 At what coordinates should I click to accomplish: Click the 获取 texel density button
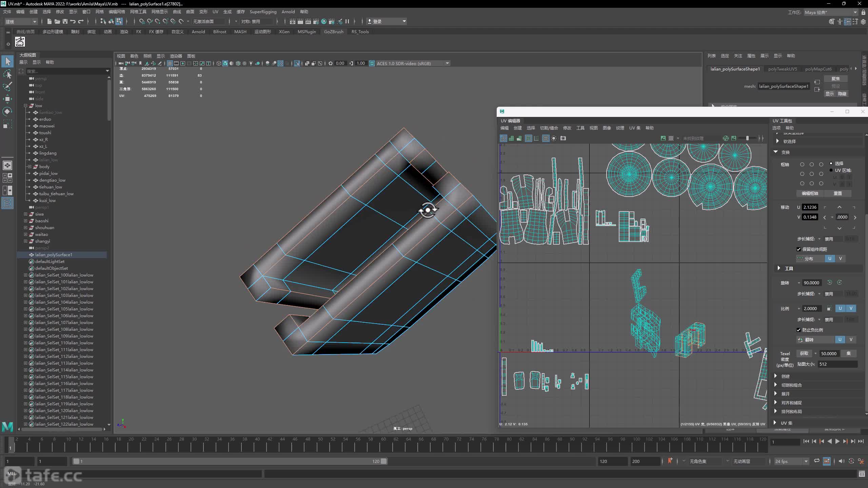[x=804, y=353]
